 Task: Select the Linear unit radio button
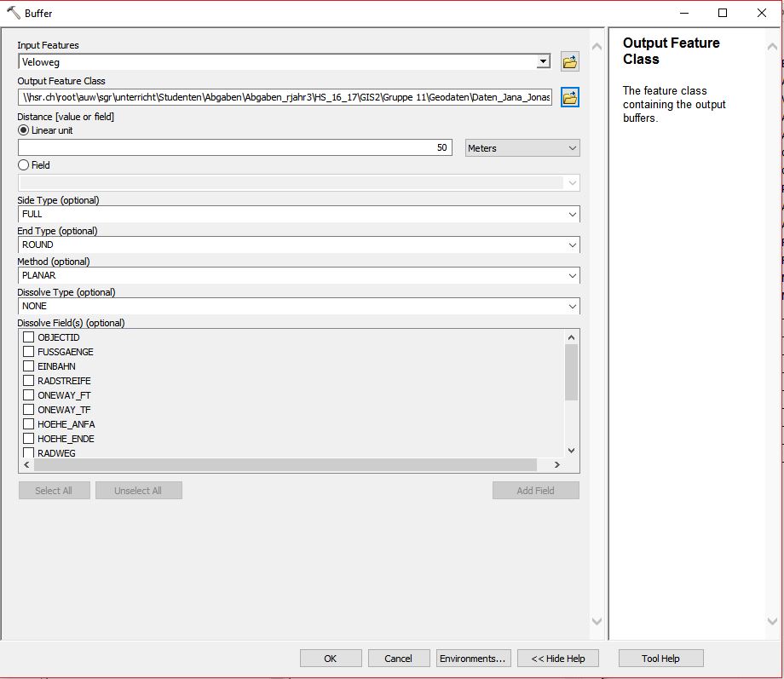tap(24, 130)
